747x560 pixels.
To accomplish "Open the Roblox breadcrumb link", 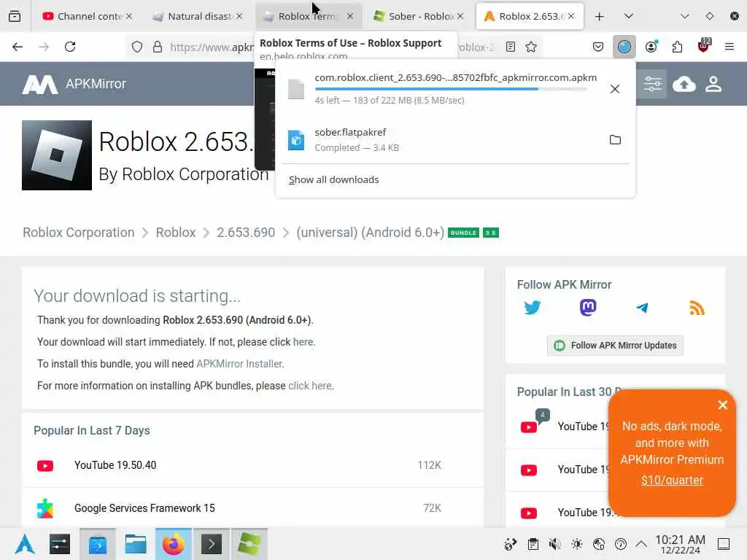I will 176,233.
